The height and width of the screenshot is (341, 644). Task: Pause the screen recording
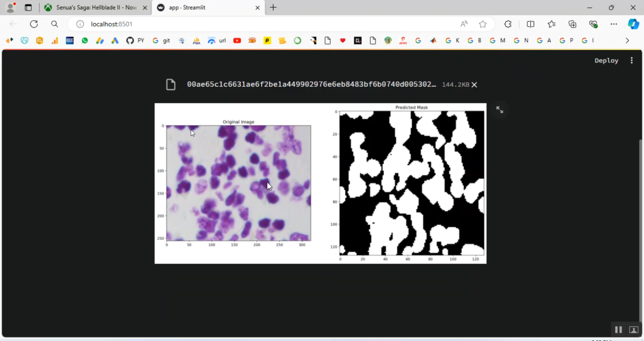(x=618, y=329)
